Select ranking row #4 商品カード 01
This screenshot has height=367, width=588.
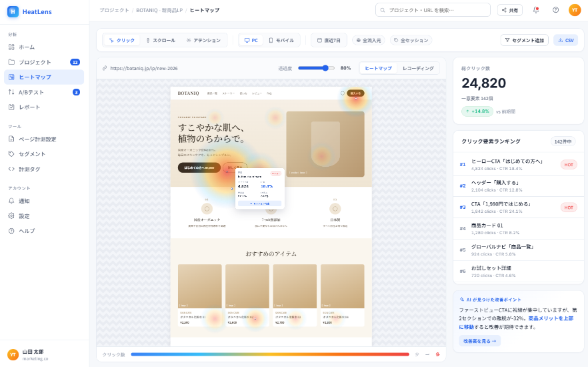518,228
